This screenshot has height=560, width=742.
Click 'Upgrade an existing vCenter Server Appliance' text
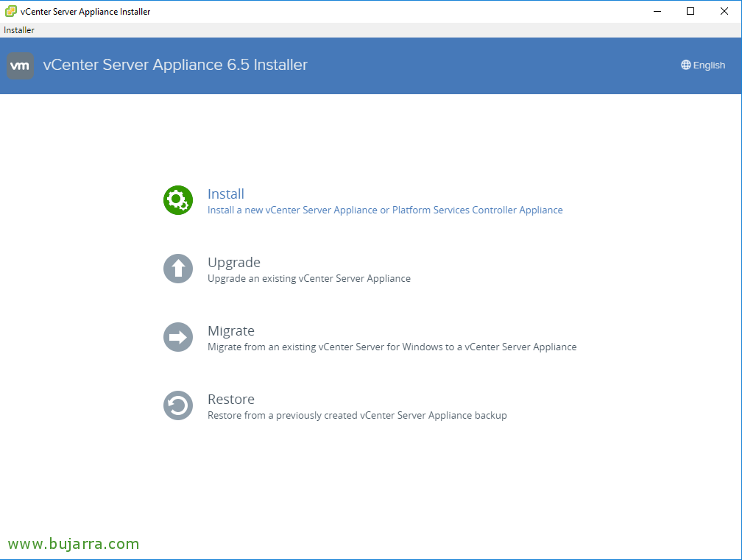[309, 279]
